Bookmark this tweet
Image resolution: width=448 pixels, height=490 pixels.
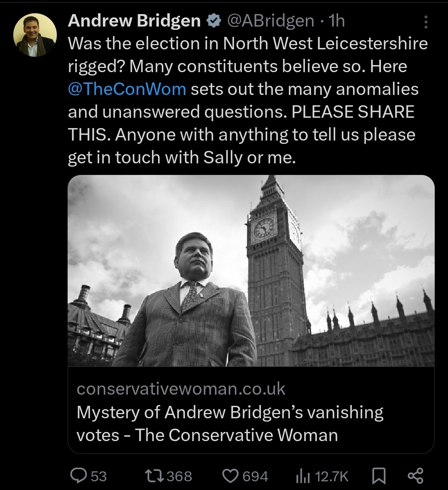click(379, 476)
